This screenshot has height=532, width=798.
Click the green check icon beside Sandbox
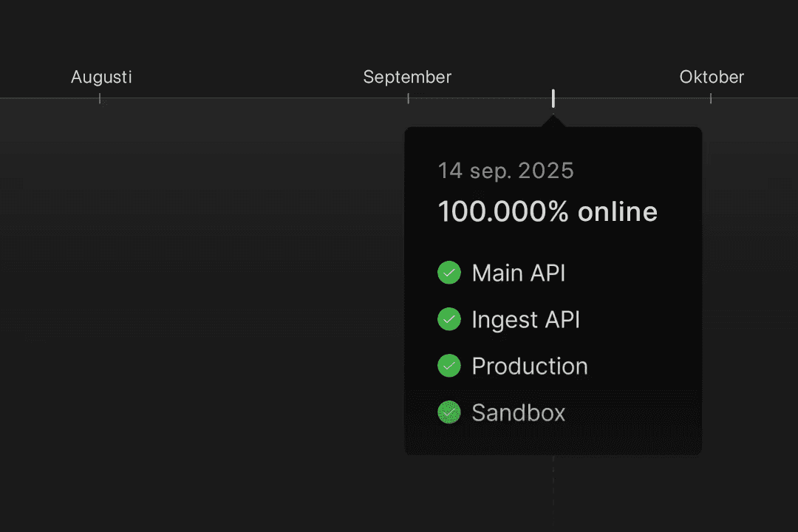(x=449, y=412)
